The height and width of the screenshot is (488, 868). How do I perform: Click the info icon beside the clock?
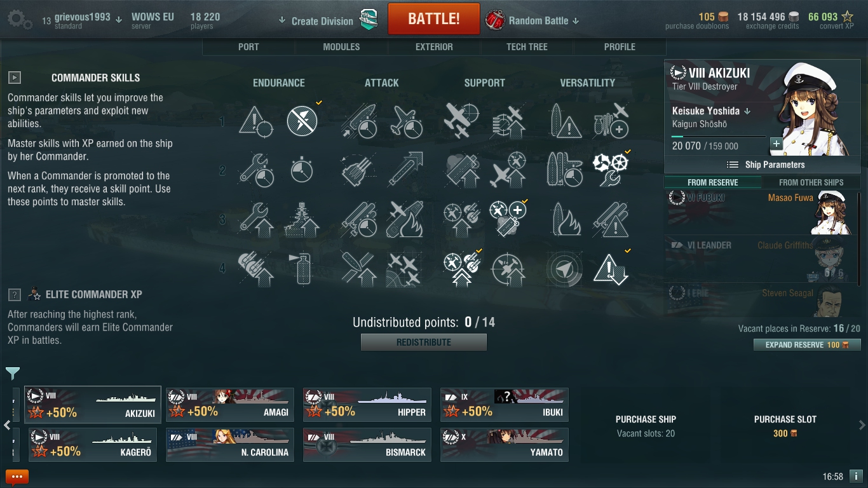click(856, 475)
